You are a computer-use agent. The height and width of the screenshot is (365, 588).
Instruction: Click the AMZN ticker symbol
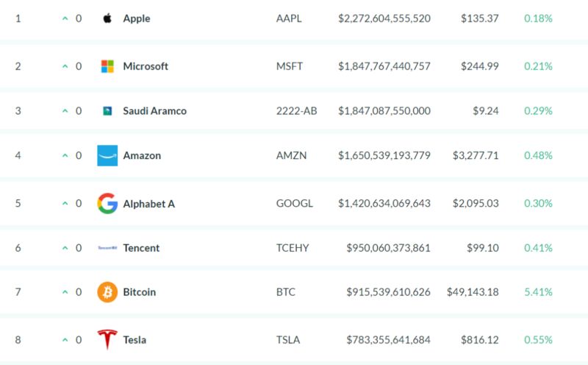pyautogui.click(x=291, y=155)
